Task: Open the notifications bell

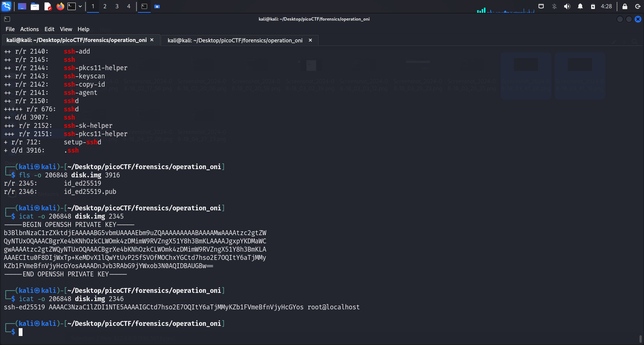Action: click(580, 6)
